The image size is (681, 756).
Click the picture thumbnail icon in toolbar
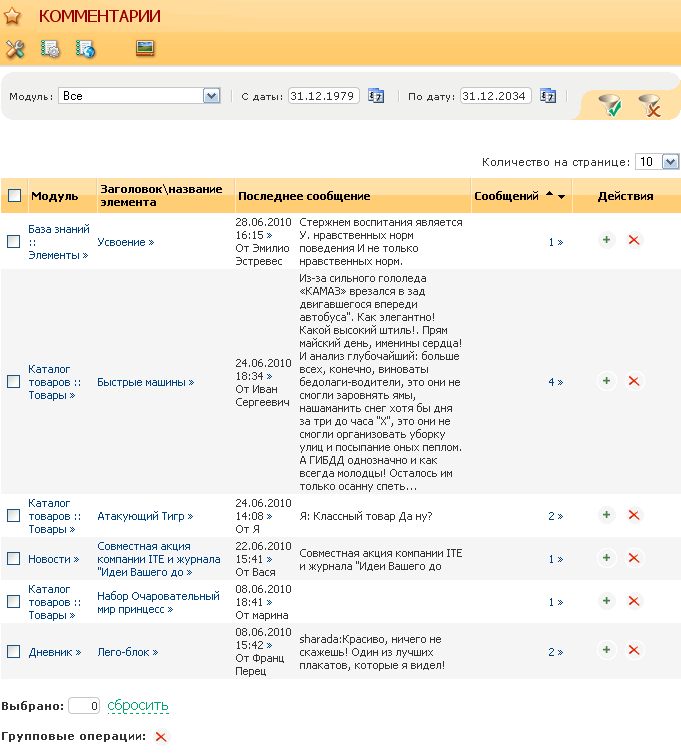145,48
